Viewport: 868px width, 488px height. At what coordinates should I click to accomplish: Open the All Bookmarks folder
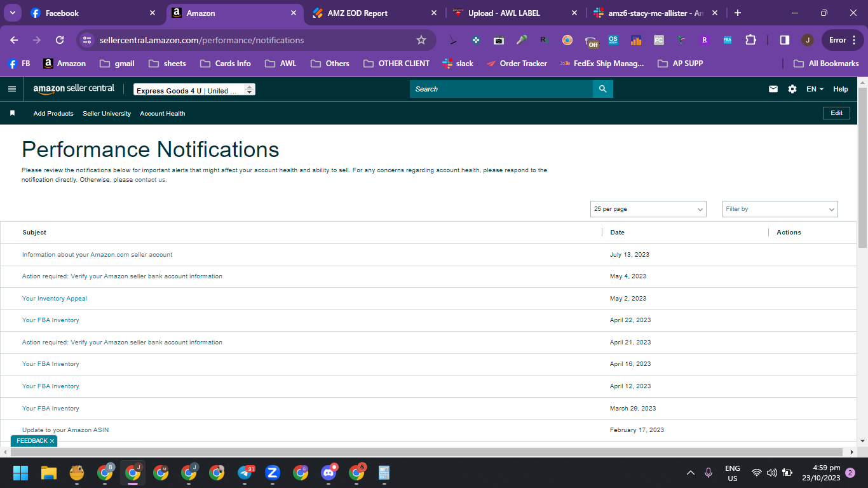826,64
